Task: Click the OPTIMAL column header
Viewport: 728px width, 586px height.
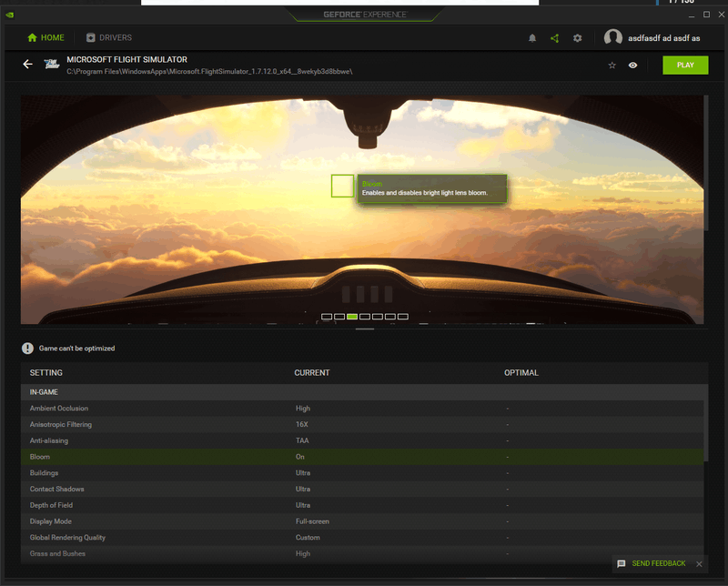Action: (x=521, y=373)
